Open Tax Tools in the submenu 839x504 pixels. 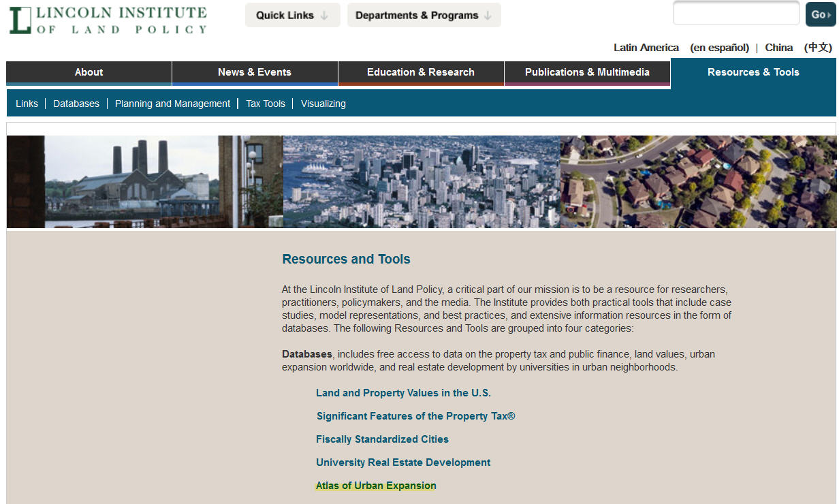coord(266,104)
